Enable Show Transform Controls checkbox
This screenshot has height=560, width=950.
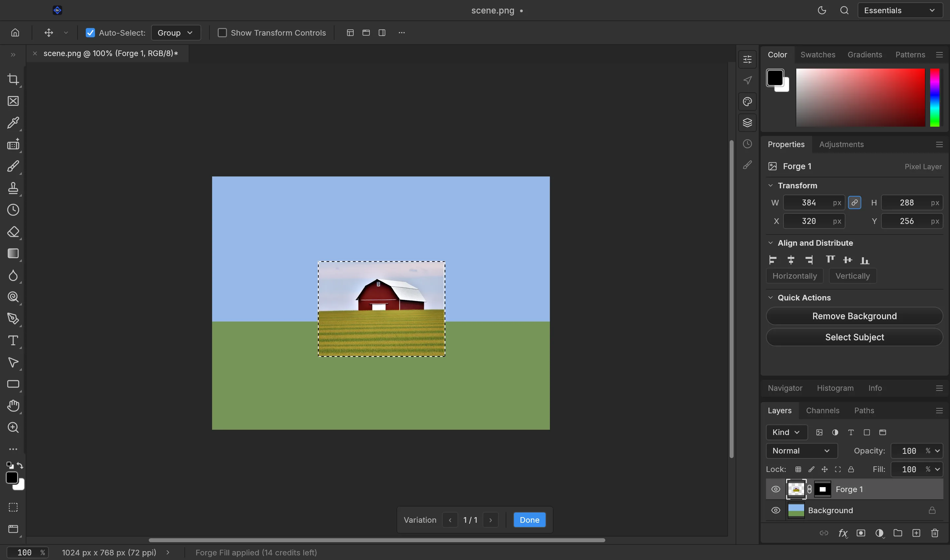(x=222, y=33)
